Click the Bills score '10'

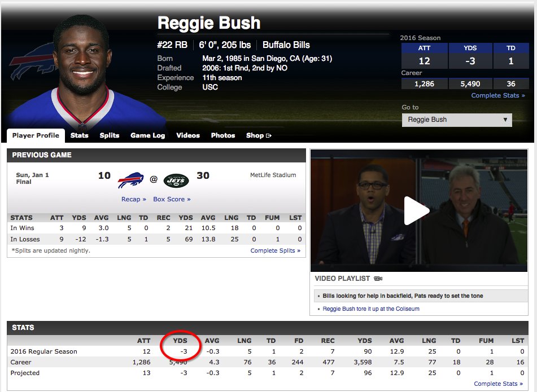click(104, 175)
